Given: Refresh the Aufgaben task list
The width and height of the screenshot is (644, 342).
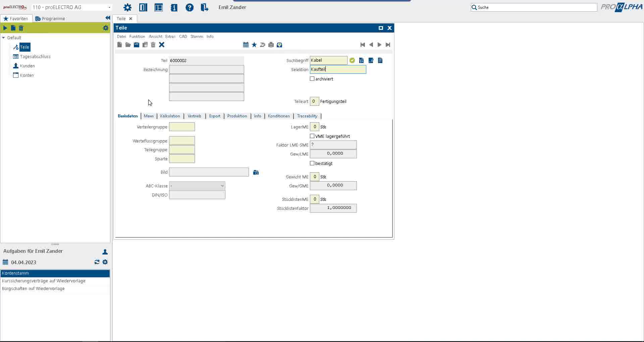Looking at the screenshot, I should (97, 262).
